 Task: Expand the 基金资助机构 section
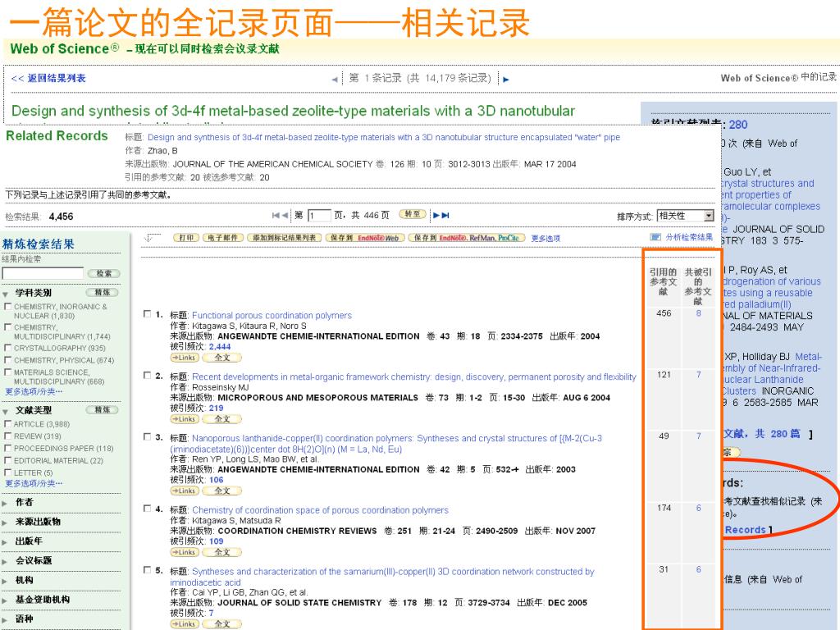coord(5,600)
